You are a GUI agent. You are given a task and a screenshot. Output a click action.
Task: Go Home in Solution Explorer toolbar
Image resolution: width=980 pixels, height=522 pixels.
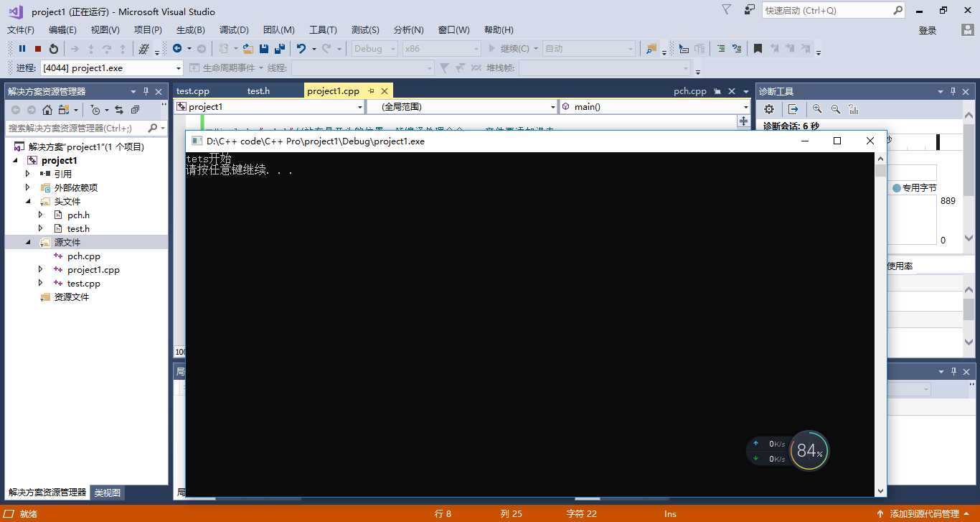47,110
